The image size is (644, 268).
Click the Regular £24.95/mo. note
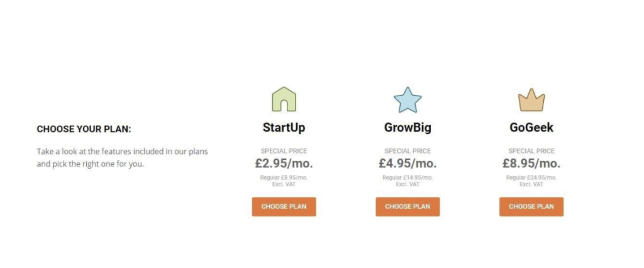coord(531,177)
